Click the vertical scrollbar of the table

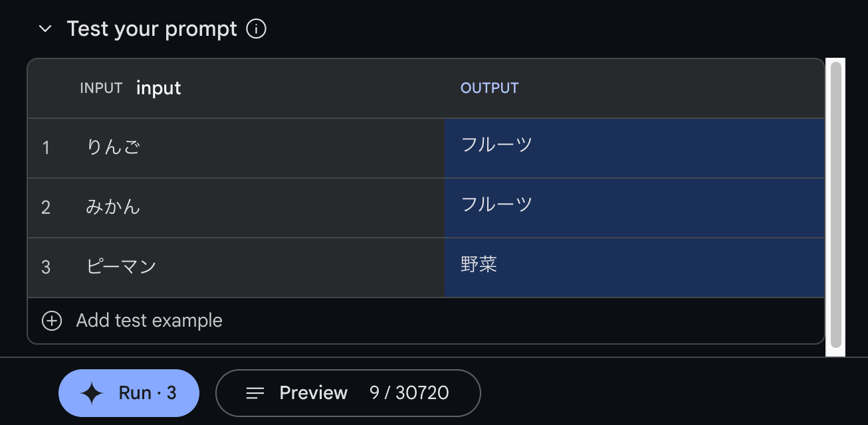[x=835, y=206]
